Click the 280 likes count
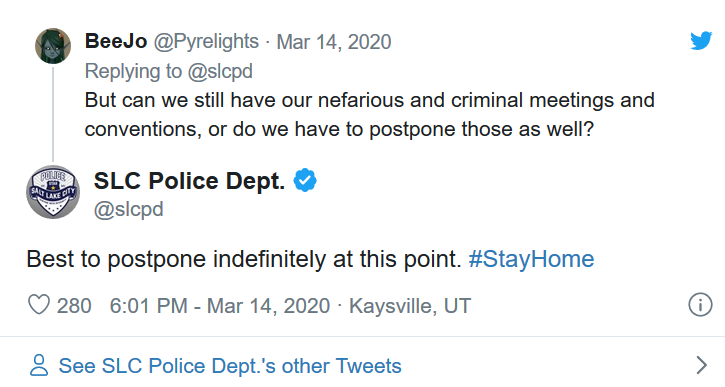725x387 pixels. tap(74, 306)
